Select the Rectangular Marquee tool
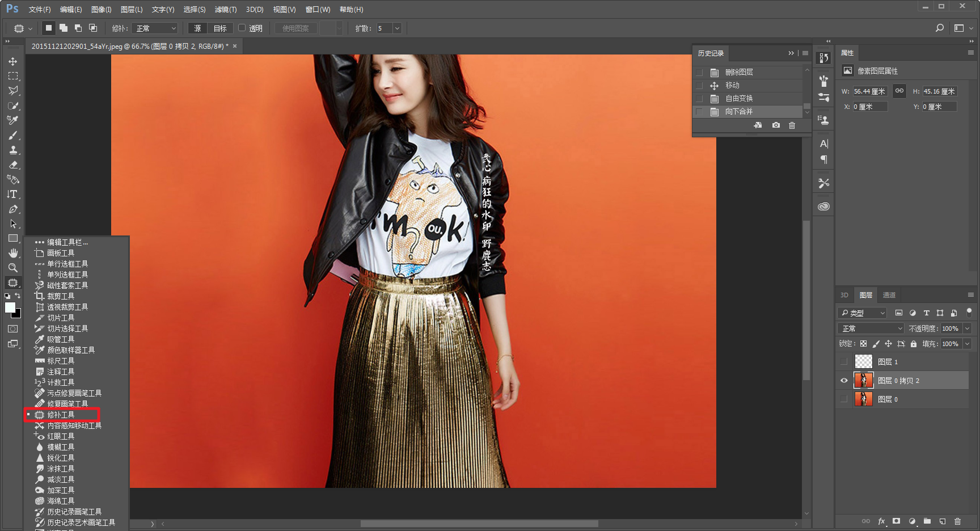Screen dimensions: 980x531 (x=12, y=76)
